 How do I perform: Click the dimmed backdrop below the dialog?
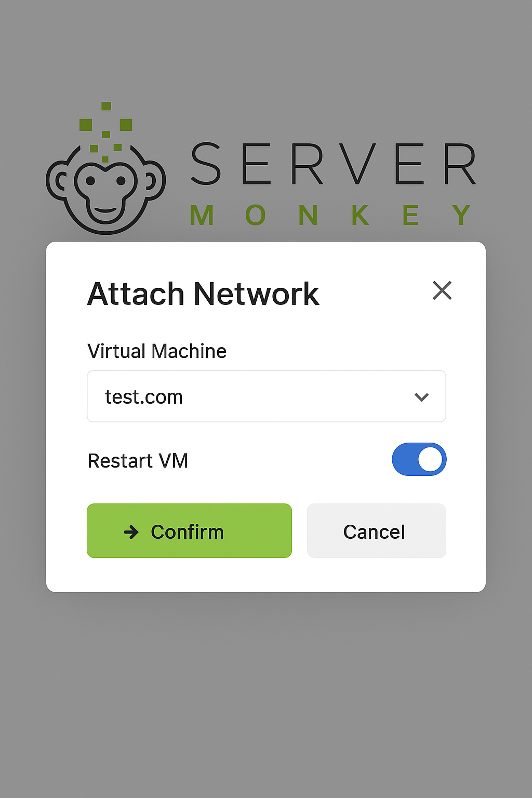[x=266, y=691]
